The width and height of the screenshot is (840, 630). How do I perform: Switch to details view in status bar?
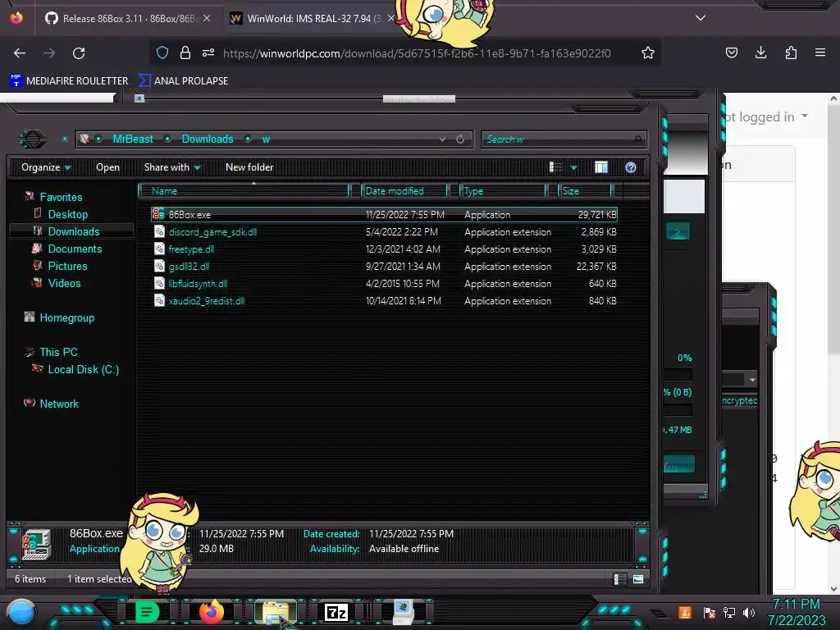coord(619,578)
